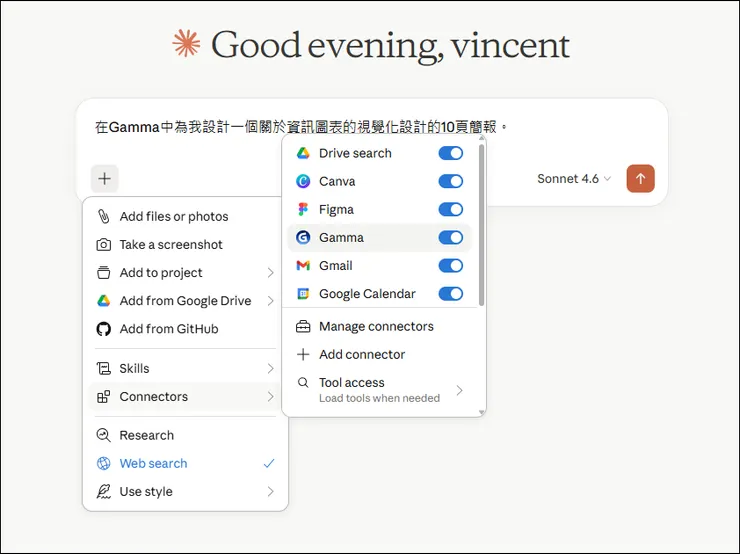Click Add connector
Viewport: 740px width, 554px height.
click(x=380, y=354)
